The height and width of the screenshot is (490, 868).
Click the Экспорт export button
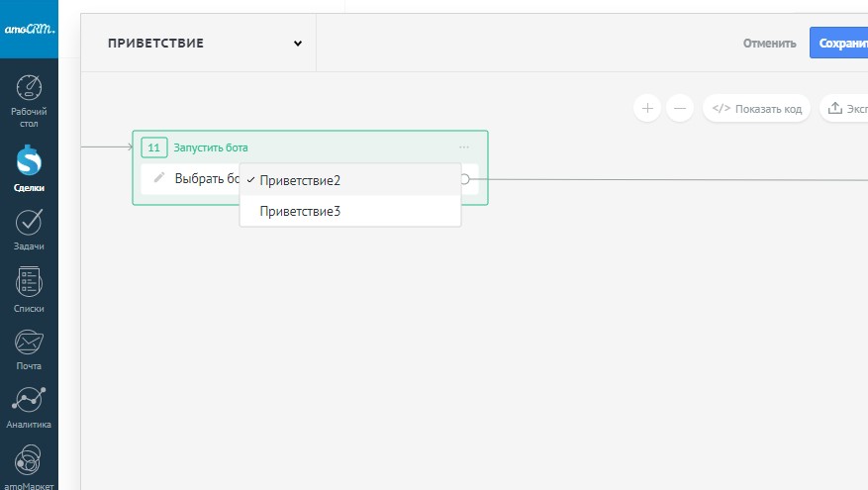point(845,108)
